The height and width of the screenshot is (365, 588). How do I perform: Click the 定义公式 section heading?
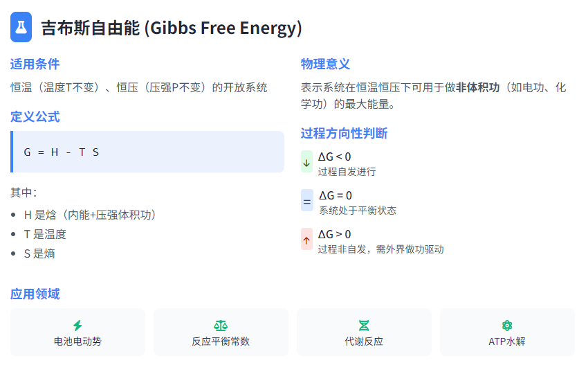(35, 117)
